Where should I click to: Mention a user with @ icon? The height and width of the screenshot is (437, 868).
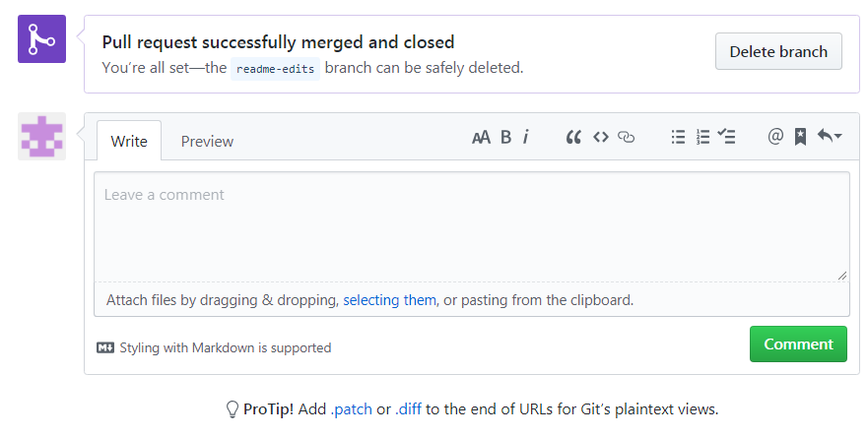pyautogui.click(x=775, y=138)
